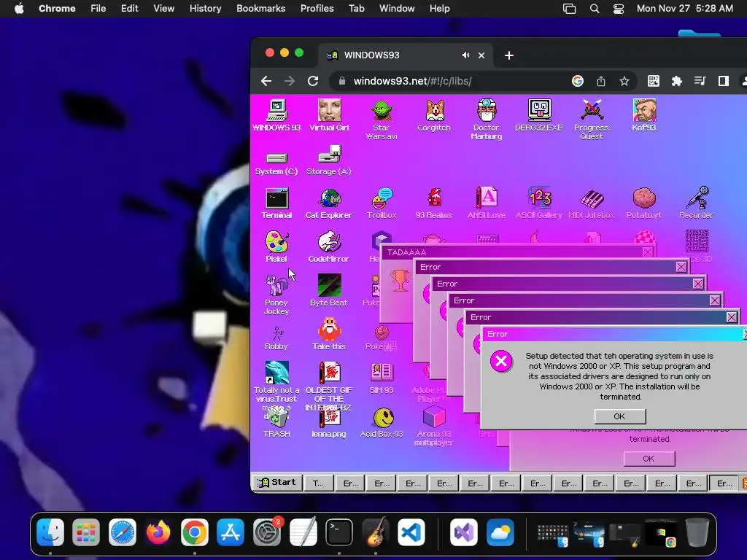747x560 pixels.
Task: Open the Potato.yt icon
Action: click(x=644, y=203)
